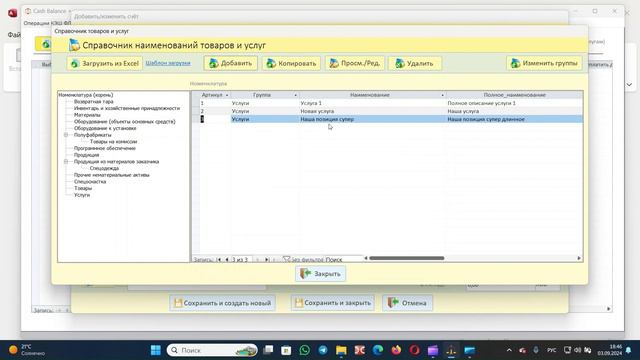Select Оборудование к установке group
The image size is (640, 360).
pyautogui.click(x=105, y=128)
